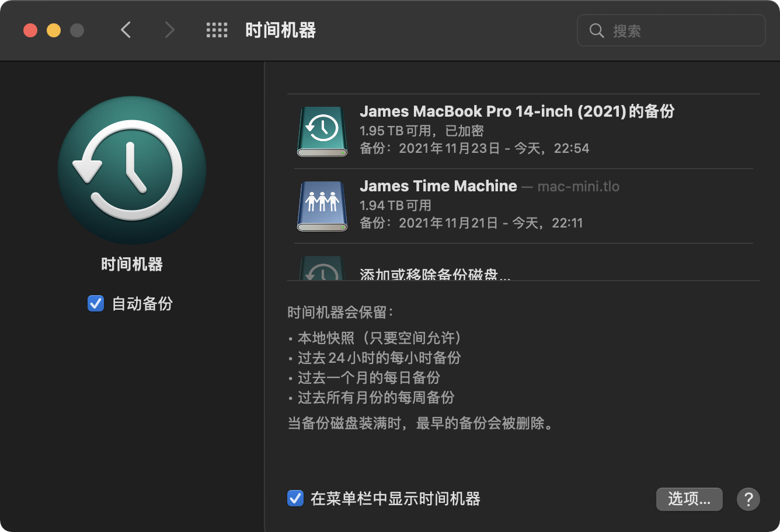
Task: Click the 时间机器会保留： heading
Action: tap(340, 312)
